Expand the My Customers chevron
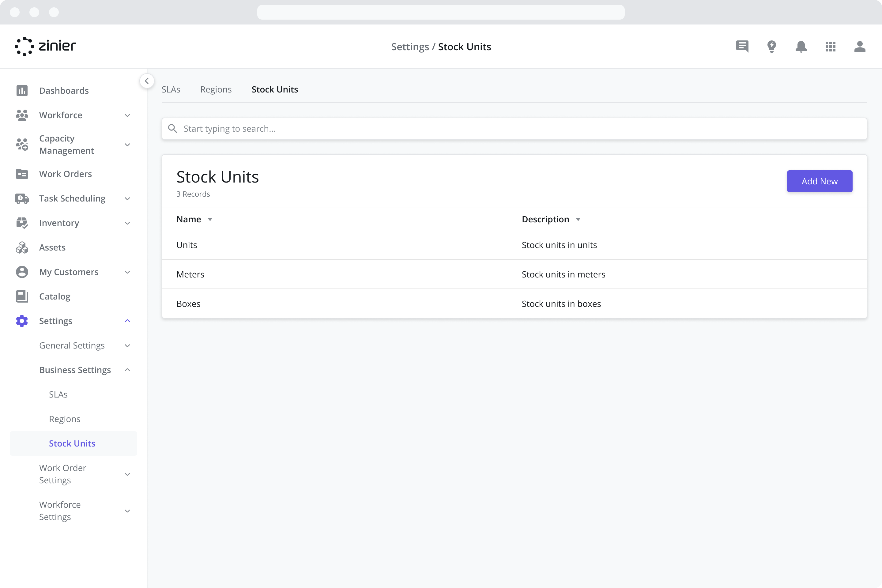Screen dimensions: 882x588 click(x=127, y=272)
